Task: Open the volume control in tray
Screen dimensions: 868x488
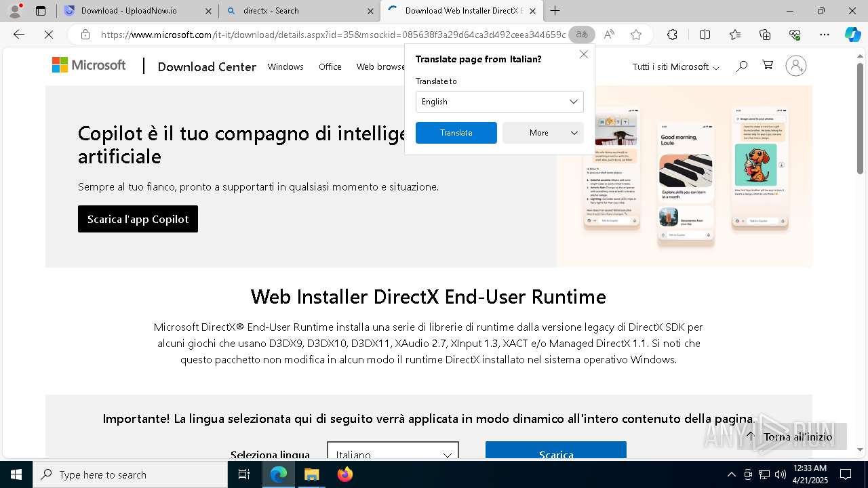Action: 781,474
